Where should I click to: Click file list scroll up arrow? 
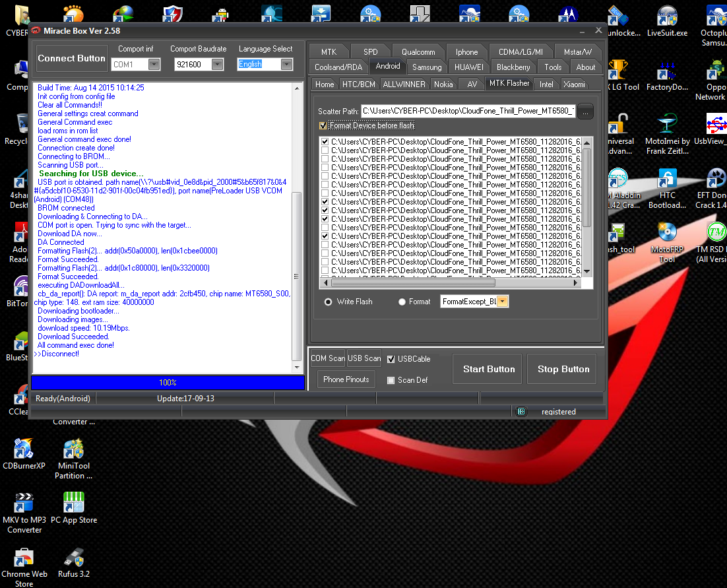pyautogui.click(x=587, y=143)
